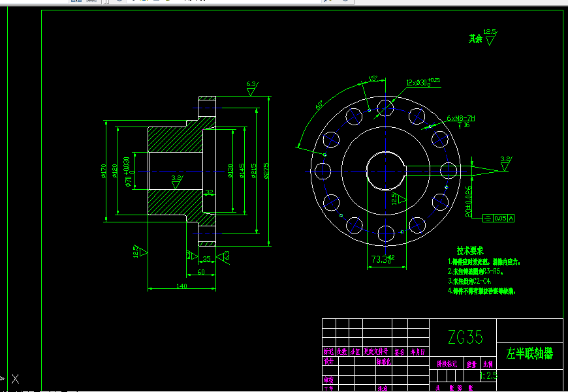
Task: Click the 60 length dimension
Action: pos(201,272)
